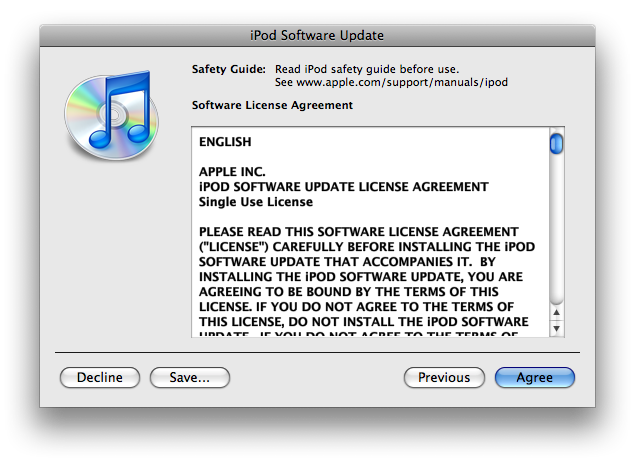Click "iPOD SOFTWARE UPDATE LICENSE AGREEMENT" line
This screenshot has width=635, height=462.
(x=343, y=187)
